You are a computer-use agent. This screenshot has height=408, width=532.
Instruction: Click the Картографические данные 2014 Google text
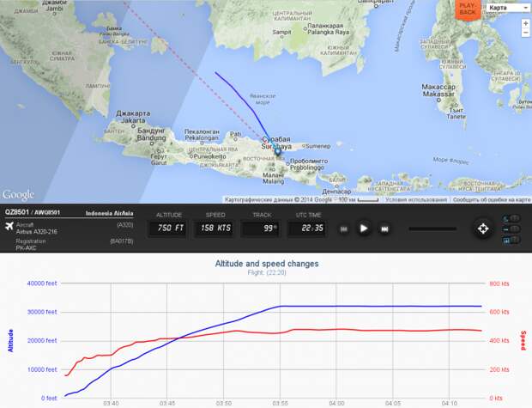(278, 200)
